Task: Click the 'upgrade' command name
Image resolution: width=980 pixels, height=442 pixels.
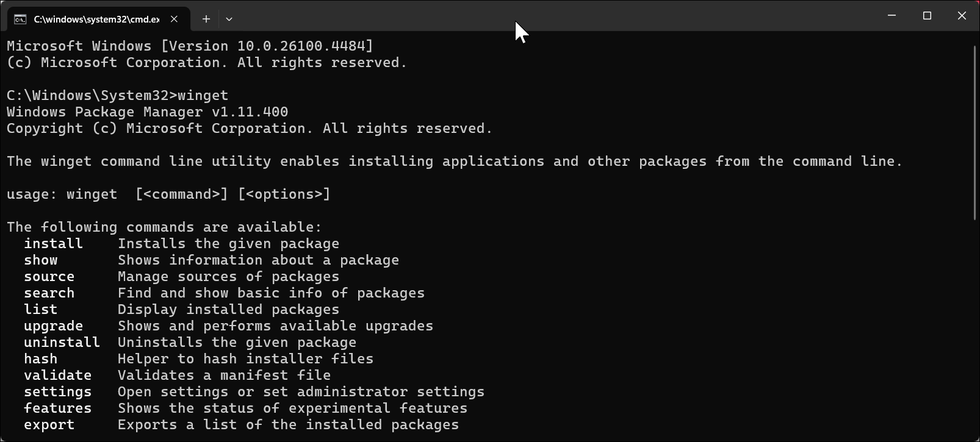Action: pyautogui.click(x=53, y=326)
